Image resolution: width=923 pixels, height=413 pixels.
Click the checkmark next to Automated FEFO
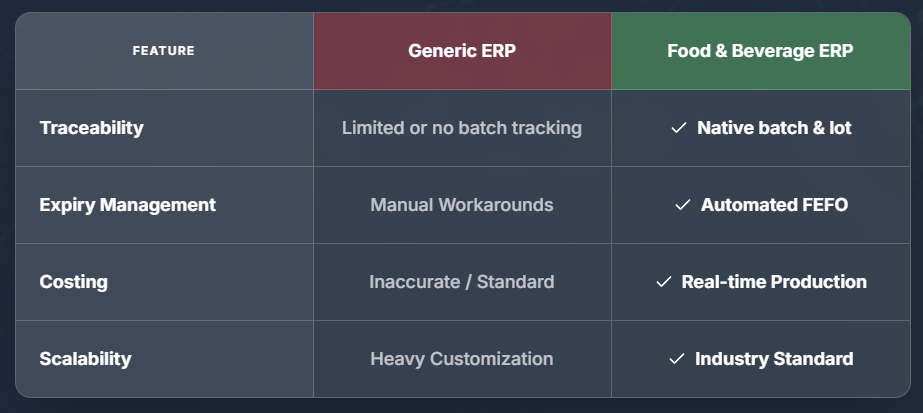click(683, 205)
